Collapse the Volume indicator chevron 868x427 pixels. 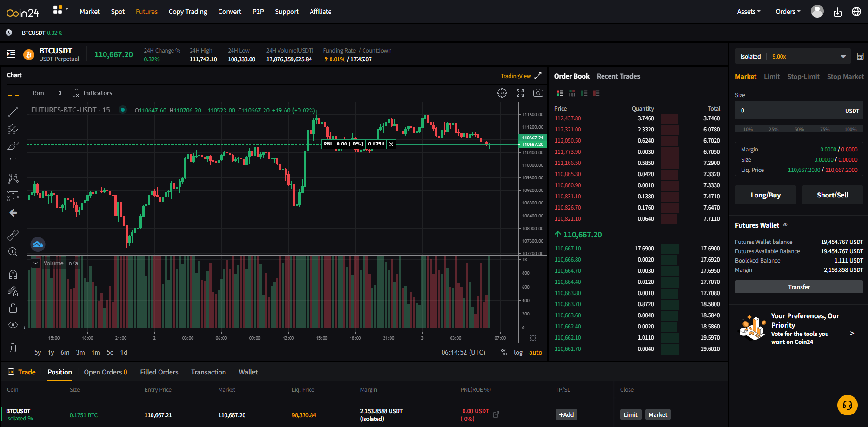(35, 263)
